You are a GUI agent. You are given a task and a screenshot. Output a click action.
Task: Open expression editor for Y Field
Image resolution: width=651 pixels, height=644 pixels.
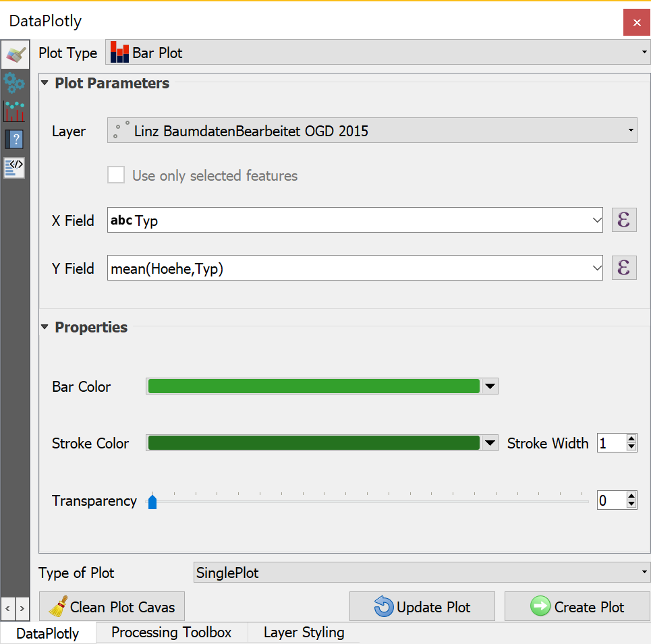click(624, 268)
